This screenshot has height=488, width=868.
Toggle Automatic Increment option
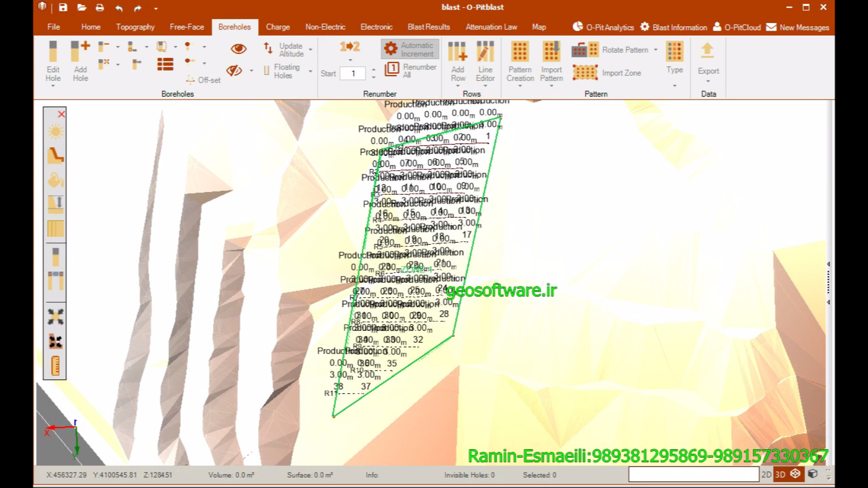(x=410, y=49)
